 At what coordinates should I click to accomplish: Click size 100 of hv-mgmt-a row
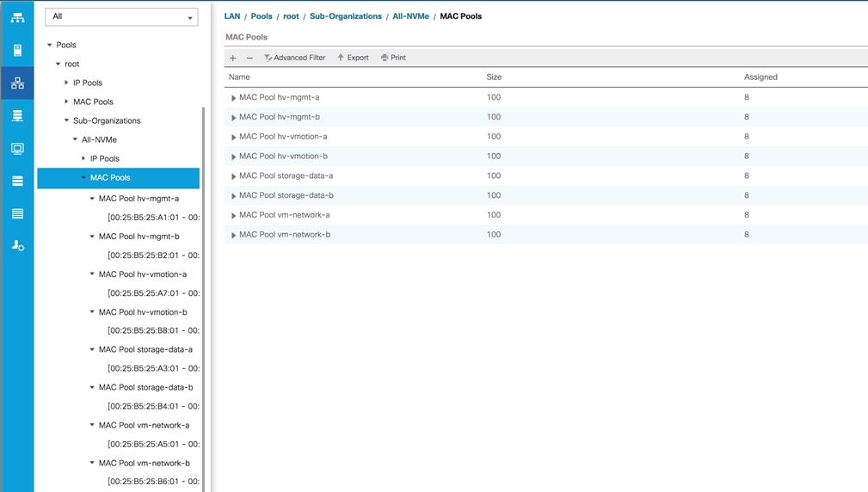coord(494,97)
